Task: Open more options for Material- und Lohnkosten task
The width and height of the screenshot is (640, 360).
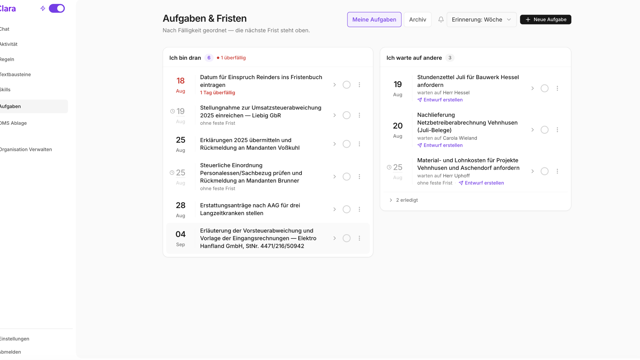Action: pyautogui.click(x=557, y=171)
